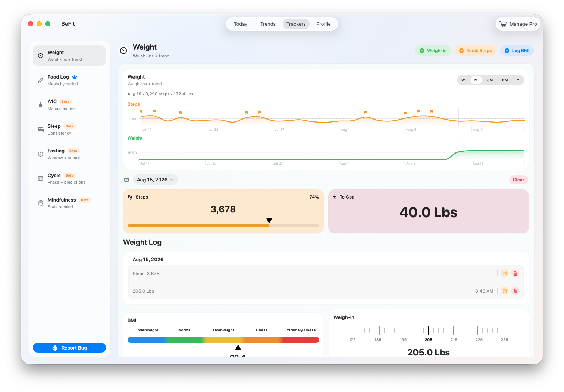Click the Cycle calendar icon
Screen dimensions: 564x392
41,178
